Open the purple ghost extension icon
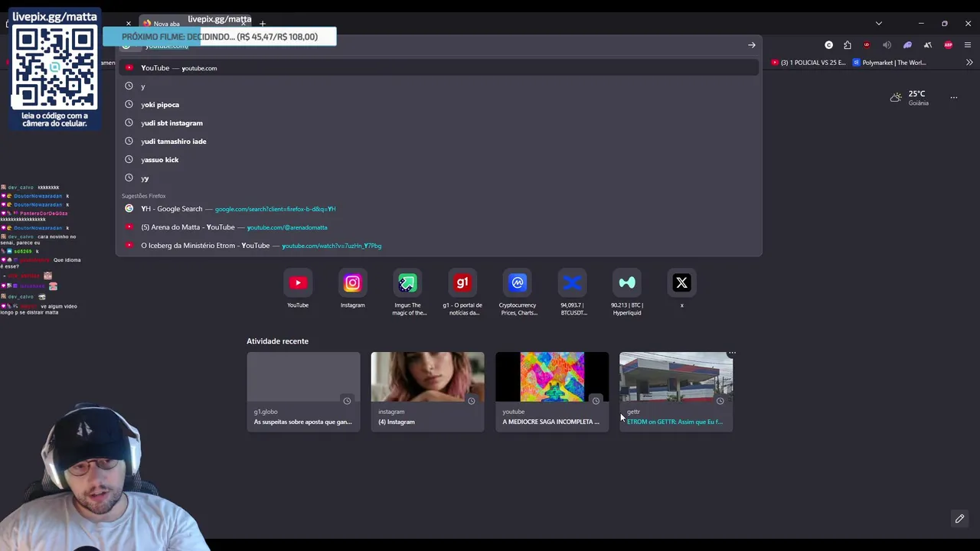This screenshot has width=980, height=551. pos(907,45)
